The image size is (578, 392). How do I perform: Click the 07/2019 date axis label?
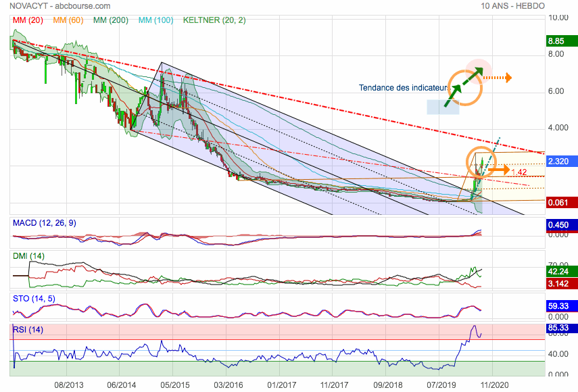(x=441, y=385)
